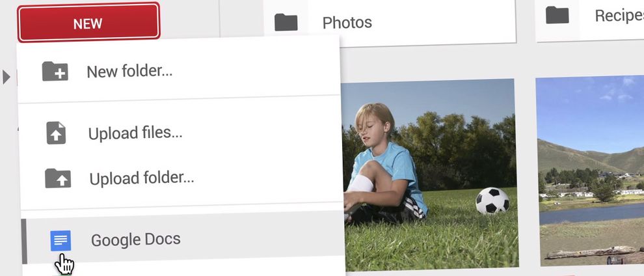Choose the "New folder..." menu entry text
This screenshot has height=276, width=644.
click(129, 71)
